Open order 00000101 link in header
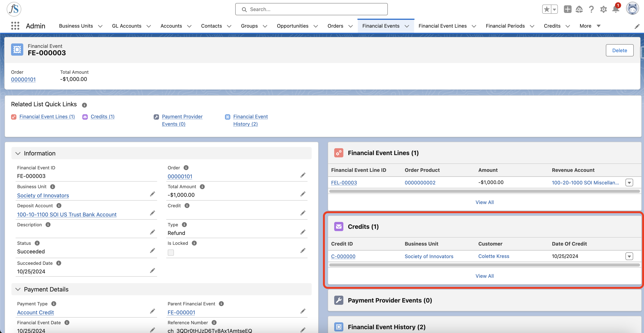 coord(23,79)
